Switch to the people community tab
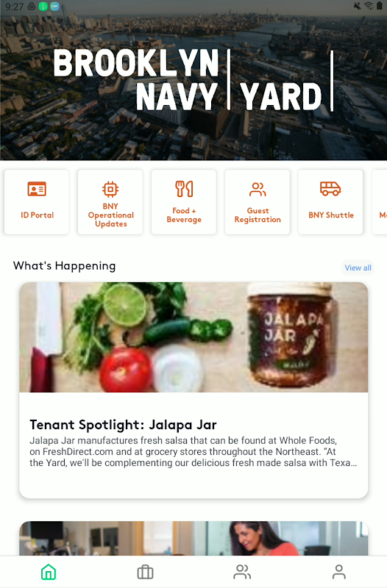 point(242,573)
